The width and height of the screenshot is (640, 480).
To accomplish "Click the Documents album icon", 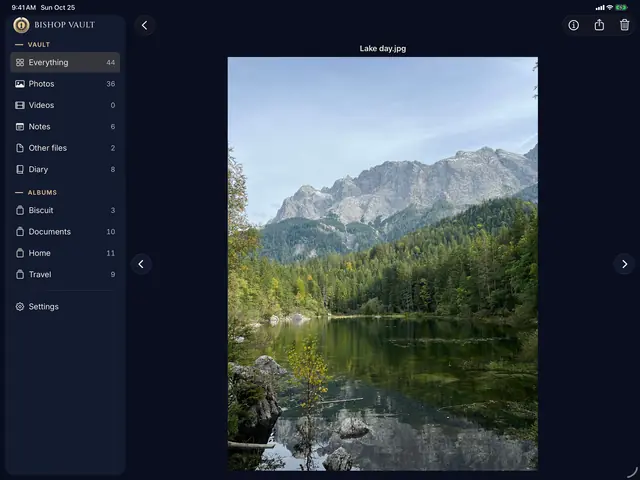I will tap(20, 231).
